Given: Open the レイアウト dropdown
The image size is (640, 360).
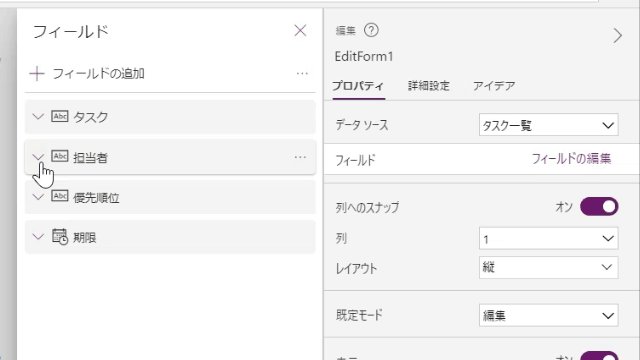Looking at the screenshot, I should 549,268.
